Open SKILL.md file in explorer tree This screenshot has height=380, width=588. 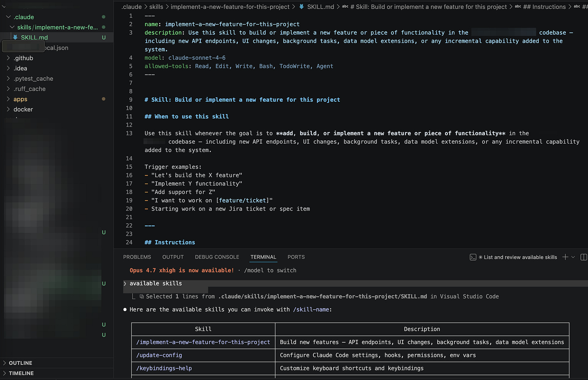[34, 38]
